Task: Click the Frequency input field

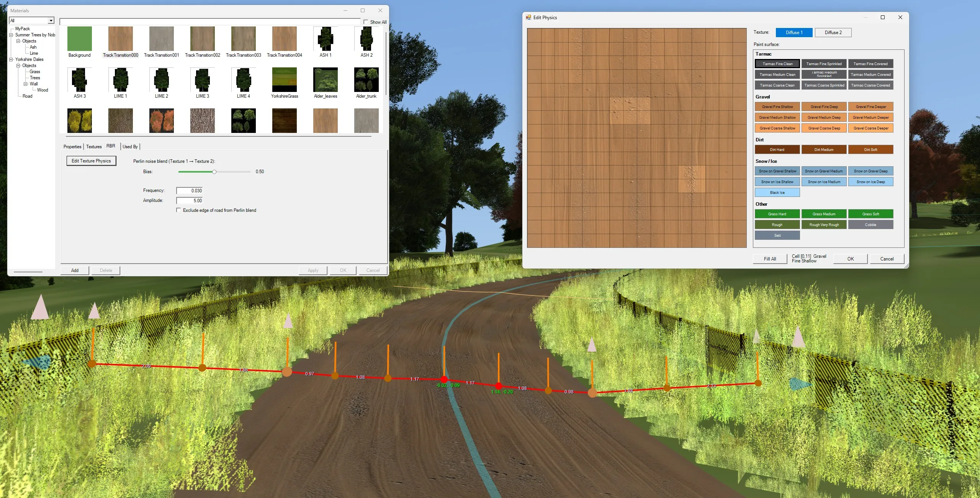Action: pyautogui.click(x=190, y=190)
